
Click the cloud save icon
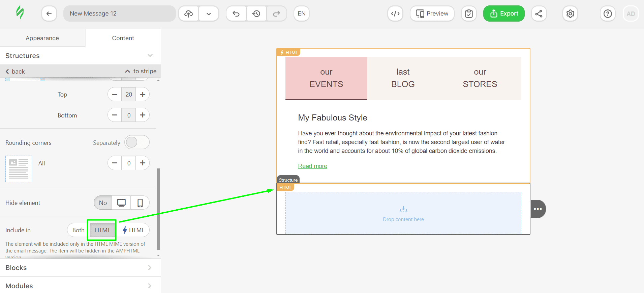tap(189, 14)
